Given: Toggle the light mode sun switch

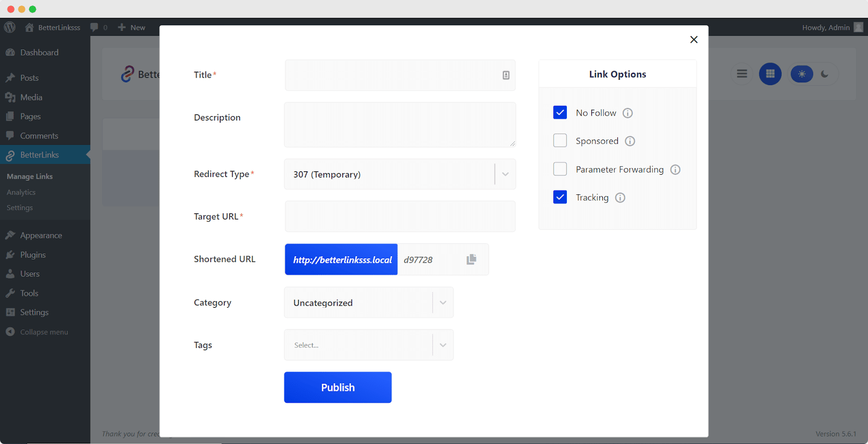Looking at the screenshot, I should point(802,74).
